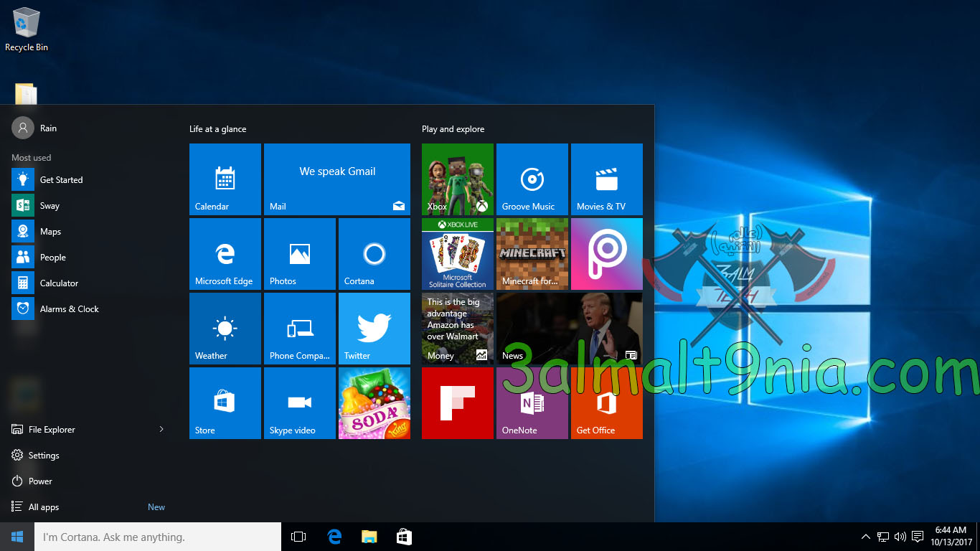Open Maps from Most used list
Viewport: 980px width, 551px height.
[89, 232]
